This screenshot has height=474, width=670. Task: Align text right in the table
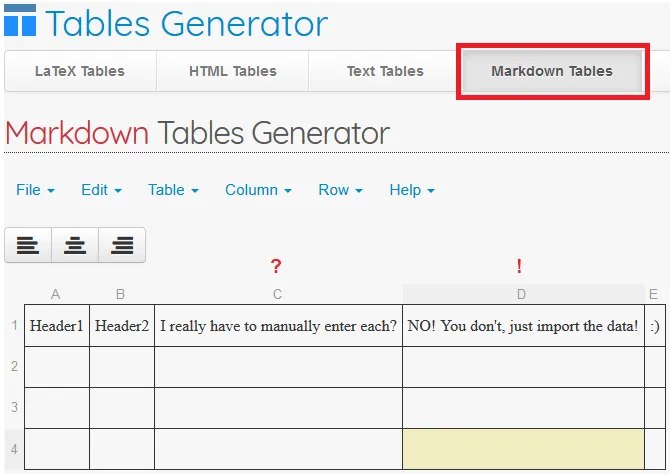click(x=122, y=245)
